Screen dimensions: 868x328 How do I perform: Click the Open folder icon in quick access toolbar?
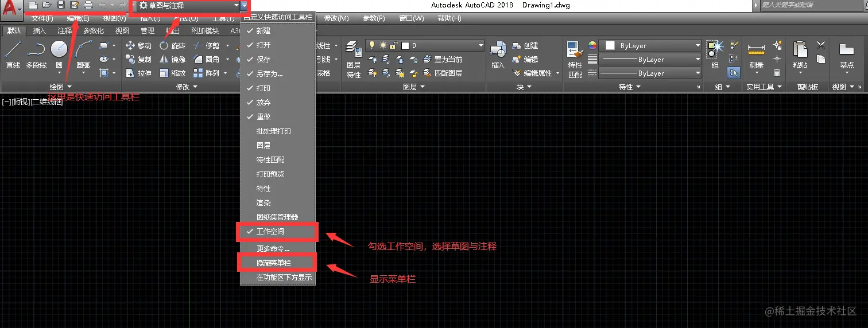pos(47,5)
